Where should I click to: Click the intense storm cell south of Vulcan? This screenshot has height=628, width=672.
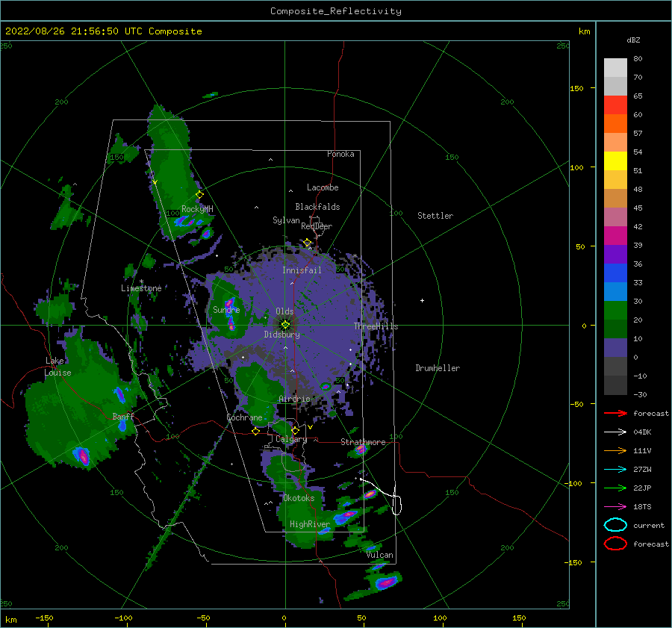point(386,582)
